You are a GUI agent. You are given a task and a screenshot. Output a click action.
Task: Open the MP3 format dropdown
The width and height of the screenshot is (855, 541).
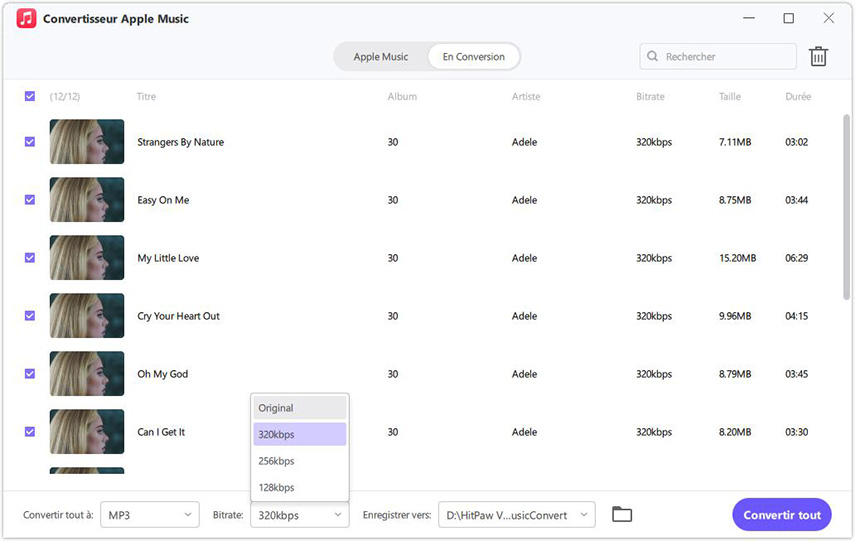(150, 515)
